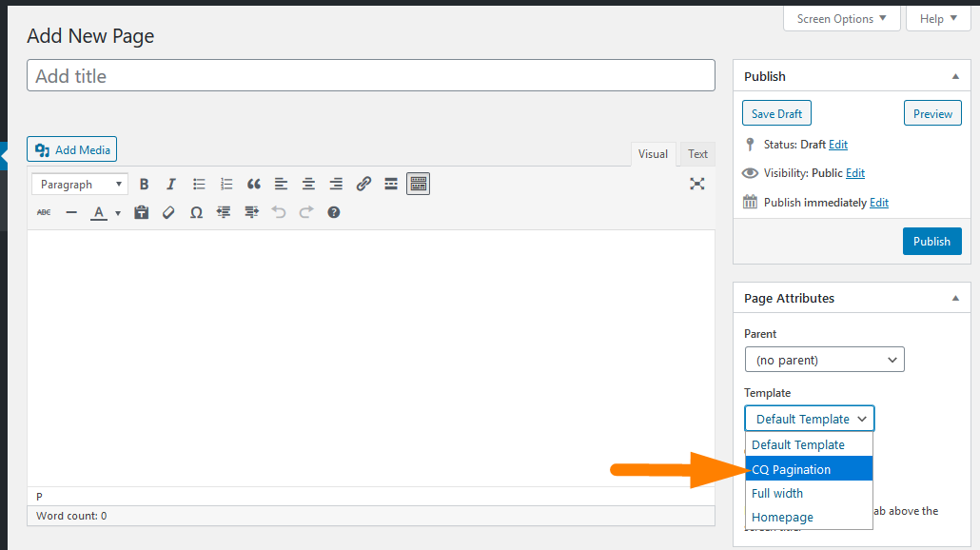Align text center
This screenshot has height=550, width=980.
(308, 184)
